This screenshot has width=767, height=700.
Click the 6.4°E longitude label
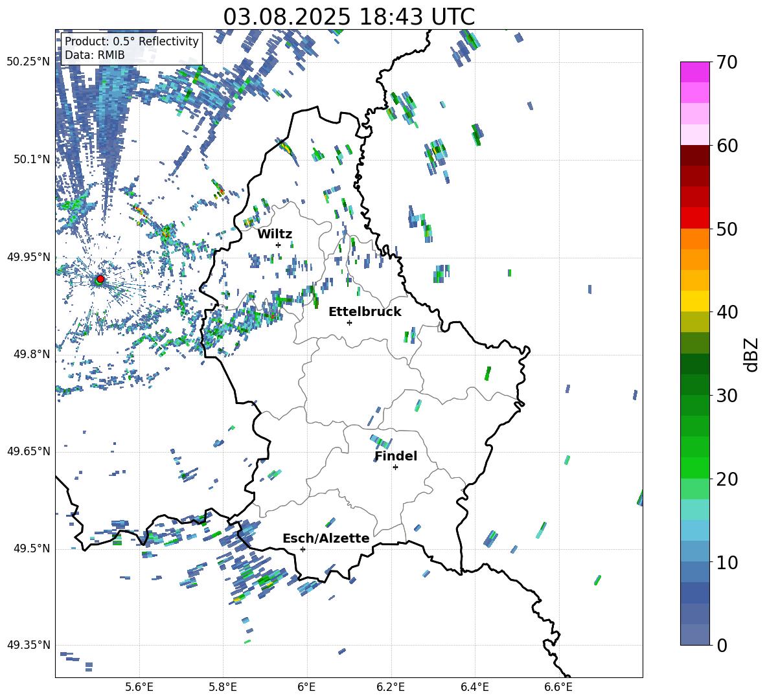point(474,687)
